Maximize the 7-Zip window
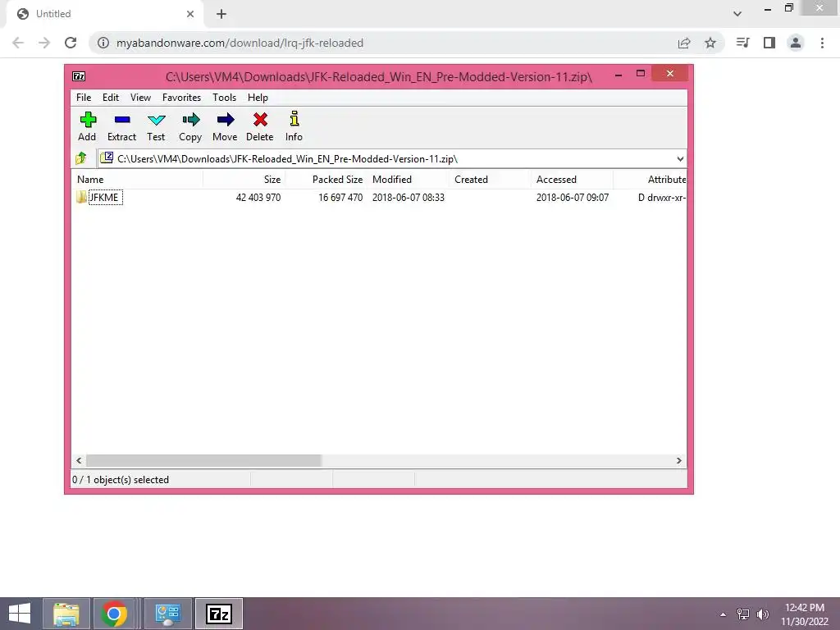Screen dimensions: 840x630 click(x=641, y=73)
